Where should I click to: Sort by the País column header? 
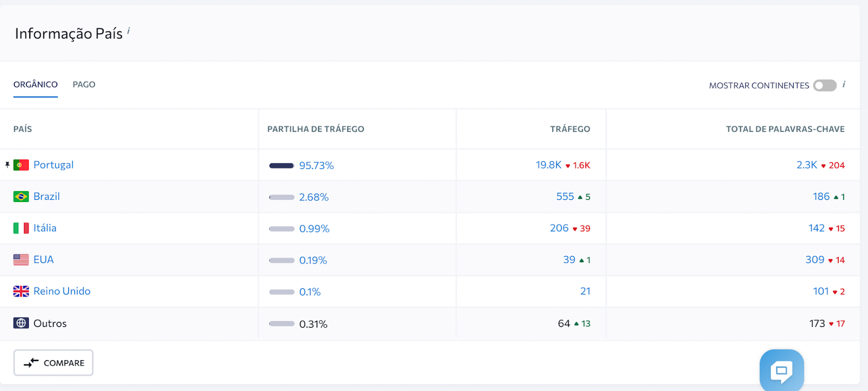pos(23,129)
